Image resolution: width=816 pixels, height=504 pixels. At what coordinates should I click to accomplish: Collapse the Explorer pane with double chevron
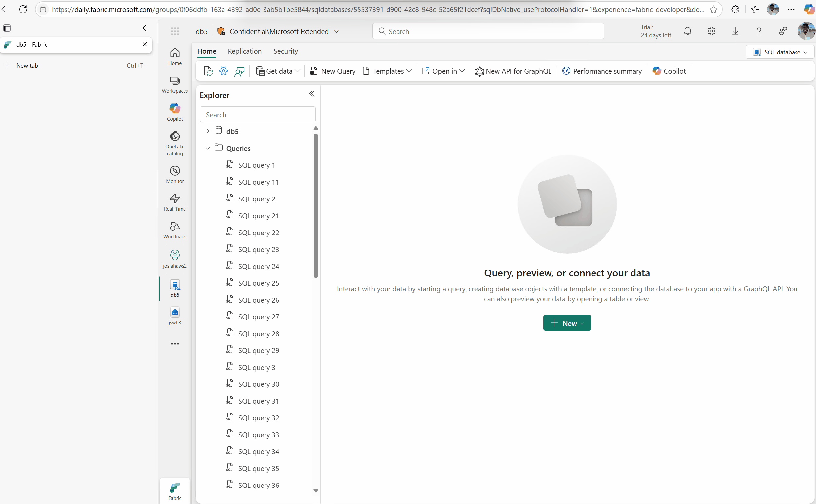tap(311, 94)
